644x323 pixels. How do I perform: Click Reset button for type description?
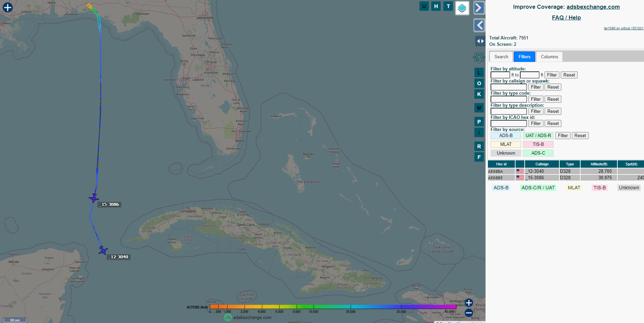click(x=553, y=111)
